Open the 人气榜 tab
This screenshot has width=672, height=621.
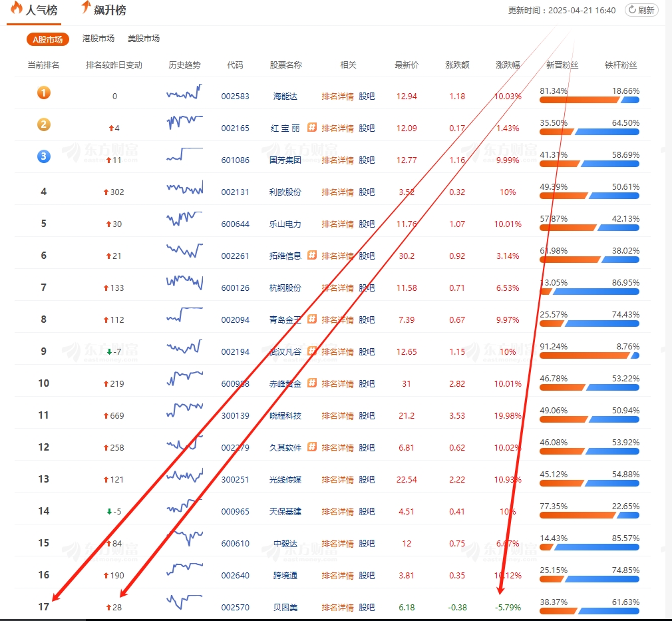tap(35, 9)
